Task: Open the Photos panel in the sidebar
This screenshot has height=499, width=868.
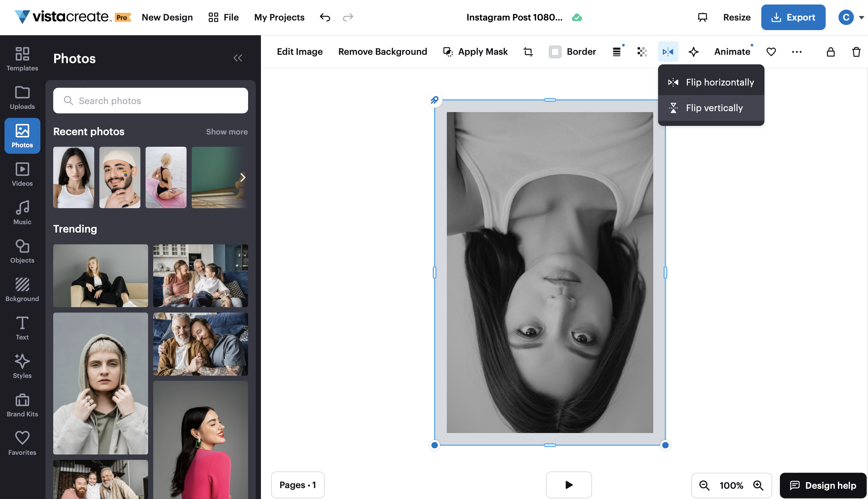Action: click(22, 136)
